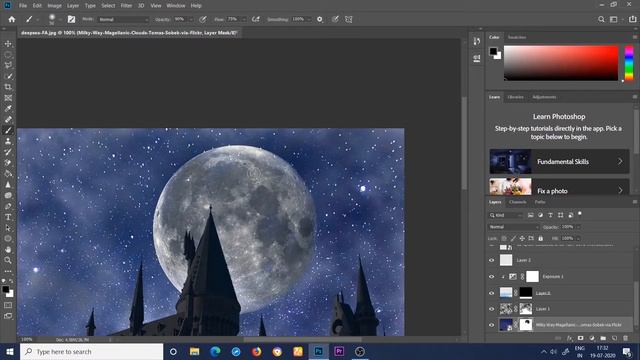The height and width of the screenshot is (360, 640).
Task: Hide the Milky-Way-Magellanic layer
Action: coord(491,325)
